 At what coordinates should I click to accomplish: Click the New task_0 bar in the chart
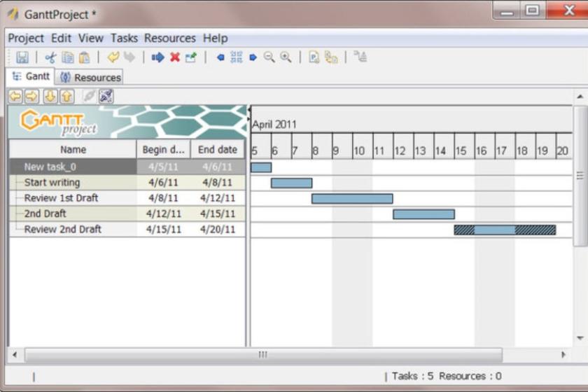(261, 167)
